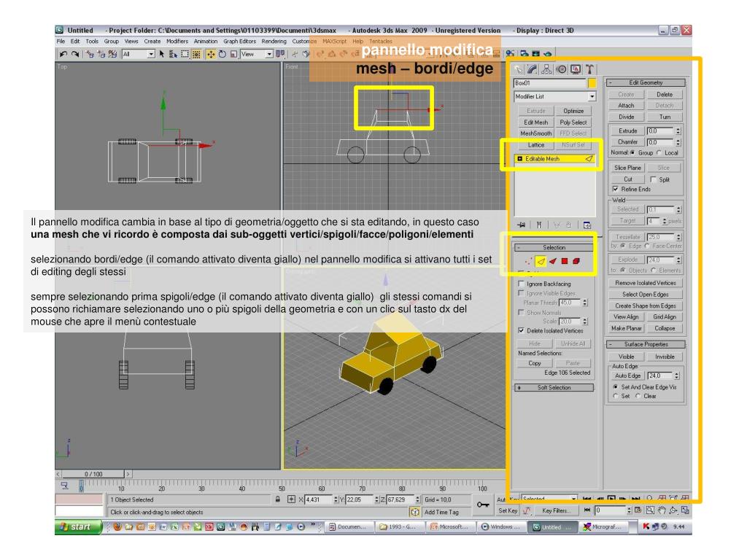Expand the Soft Selection rollout
The width and height of the screenshot is (747, 560).
click(x=554, y=388)
